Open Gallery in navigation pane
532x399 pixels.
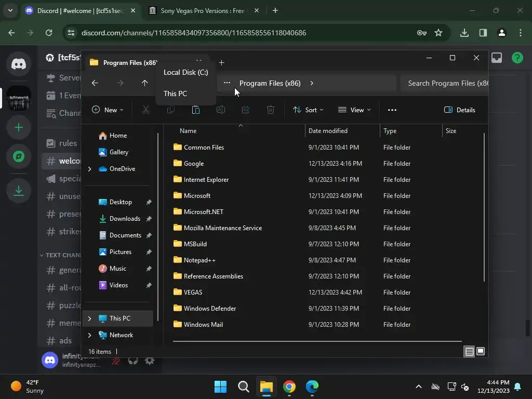pyautogui.click(x=119, y=152)
